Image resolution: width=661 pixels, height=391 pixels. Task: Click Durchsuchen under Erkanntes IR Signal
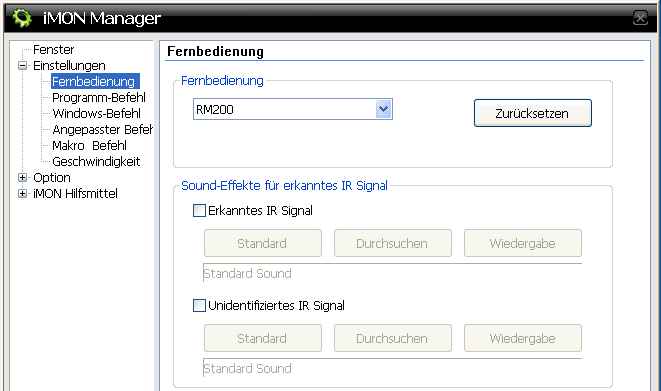coord(393,243)
